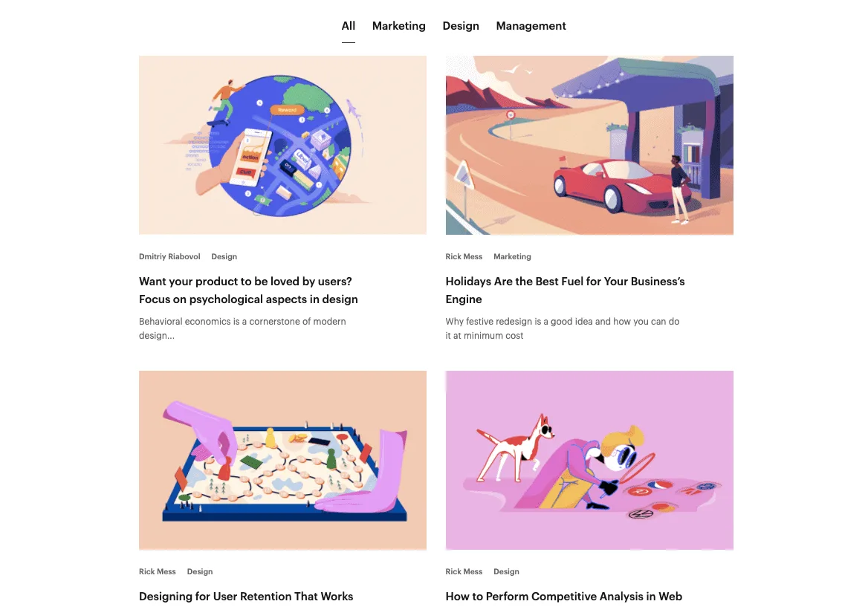Open the red car gas station illustration

point(589,145)
